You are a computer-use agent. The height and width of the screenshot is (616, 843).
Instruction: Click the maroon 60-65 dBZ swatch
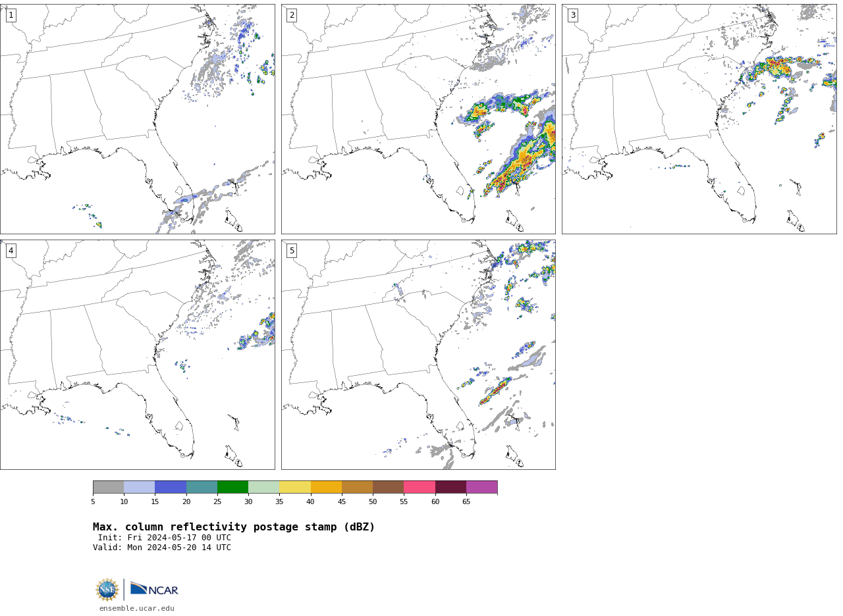pyautogui.click(x=450, y=487)
